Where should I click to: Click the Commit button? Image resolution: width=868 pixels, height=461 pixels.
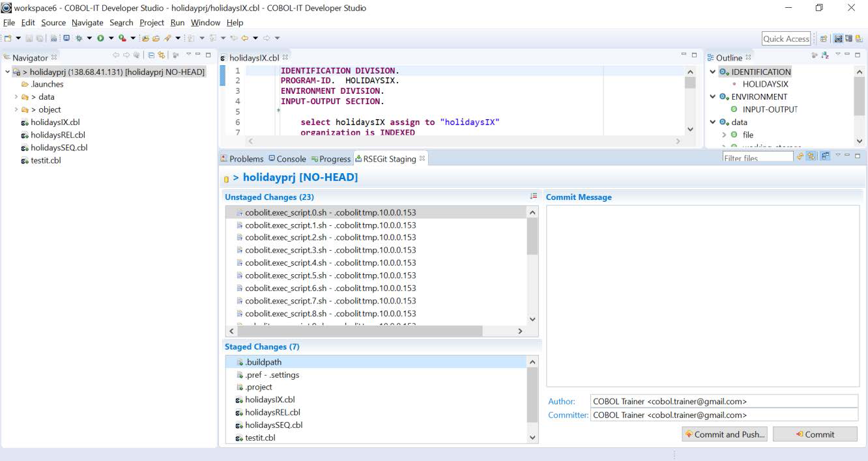click(815, 434)
